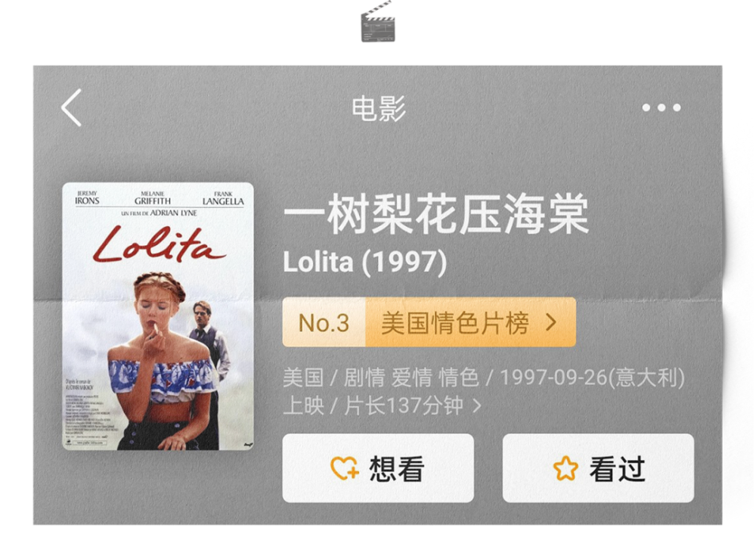Screen dimensions: 756x547
Task: Open the Lolita movie poster image
Action: 158,316
